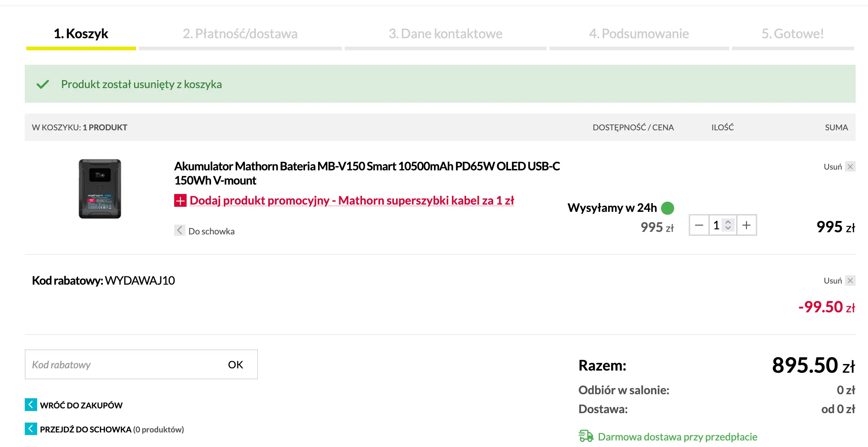Click the blue arrow by Przejdź do schowka
This screenshot has width=868, height=447.
click(x=31, y=429)
